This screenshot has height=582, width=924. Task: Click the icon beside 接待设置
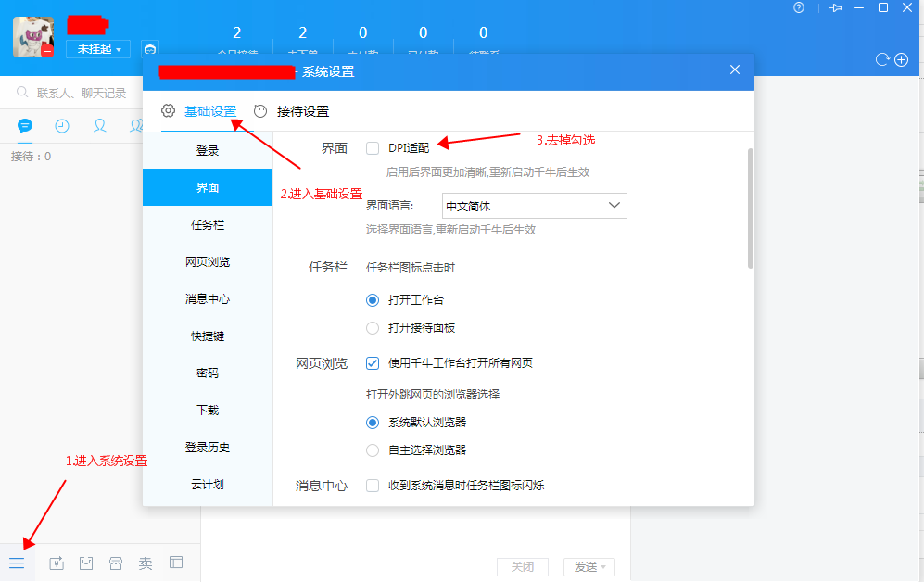point(260,110)
